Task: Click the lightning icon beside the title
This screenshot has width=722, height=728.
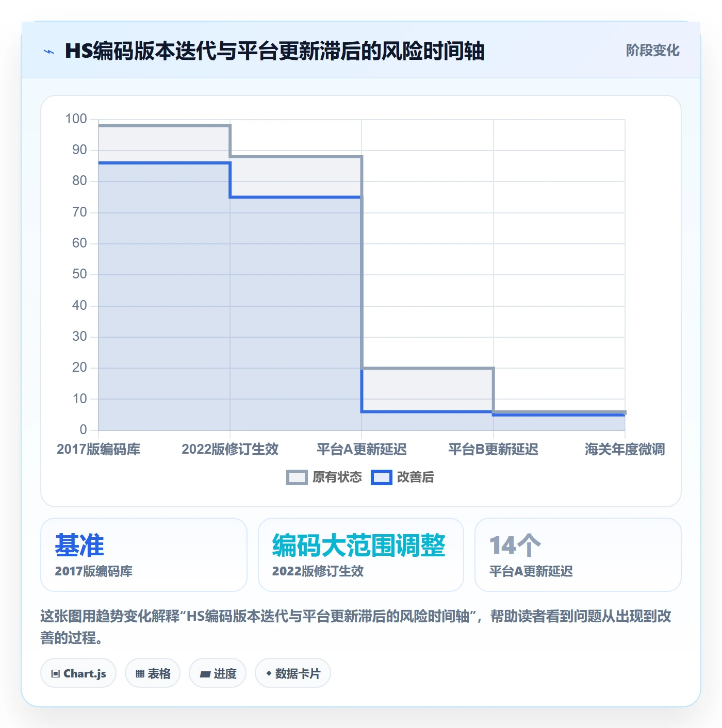Action: pyautogui.click(x=49, y=52)
